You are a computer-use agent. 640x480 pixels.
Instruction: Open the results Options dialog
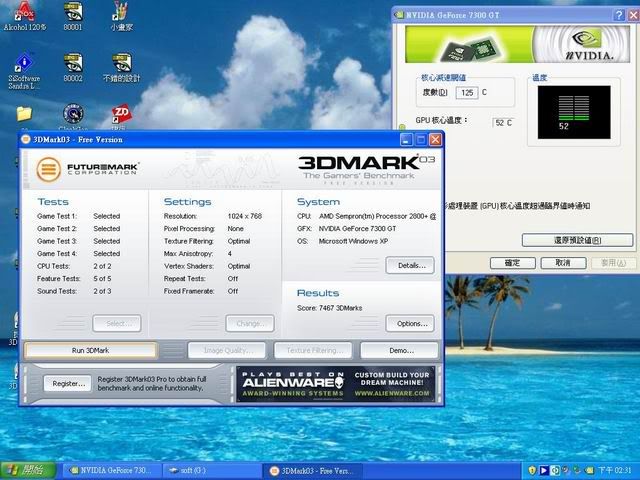click(409, 324)
